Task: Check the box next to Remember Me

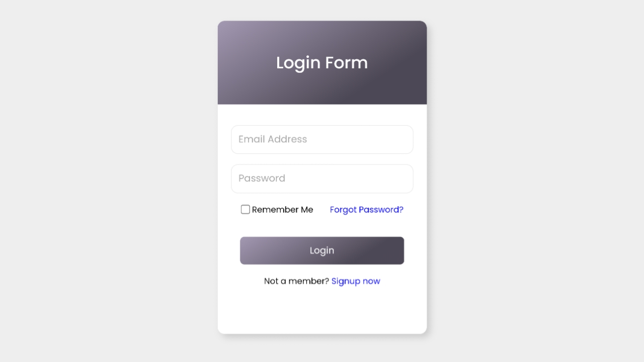Action: (245, 209)
